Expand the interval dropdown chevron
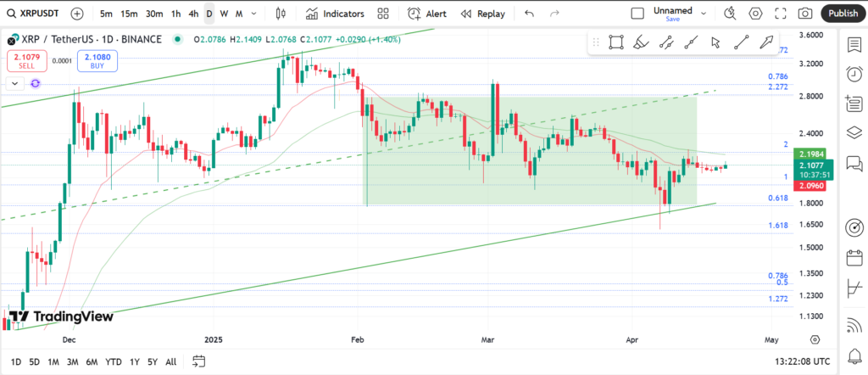This screenshot has height=375, width=868. click(254, 14)
